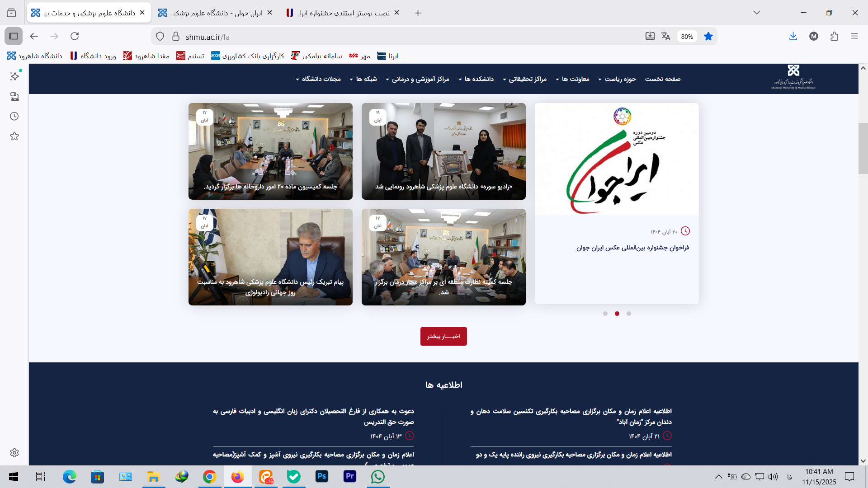Open sidebar bookmarks star icon
This screenshot has width=868, height=488.
(x=14, y=136)
